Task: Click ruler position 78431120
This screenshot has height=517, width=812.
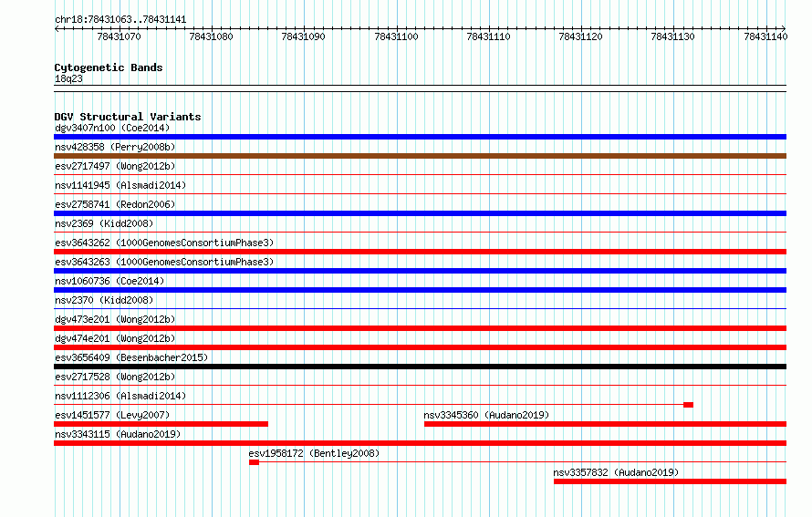Action: [x=580, y=36]
